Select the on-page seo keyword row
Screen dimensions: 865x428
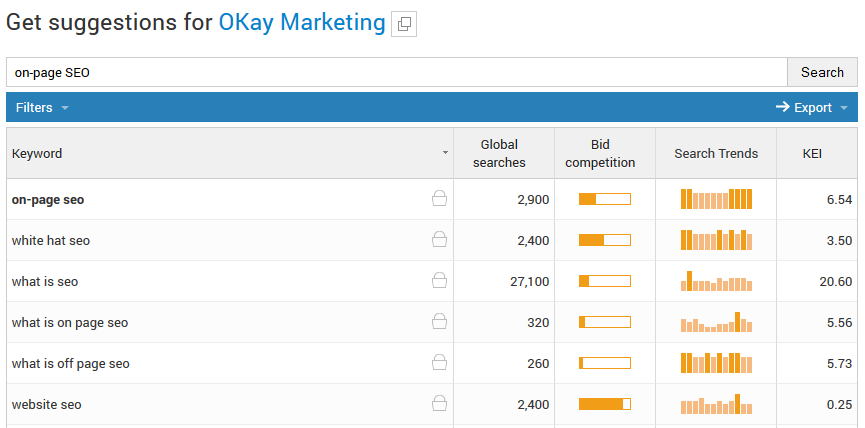click(432, 199)
